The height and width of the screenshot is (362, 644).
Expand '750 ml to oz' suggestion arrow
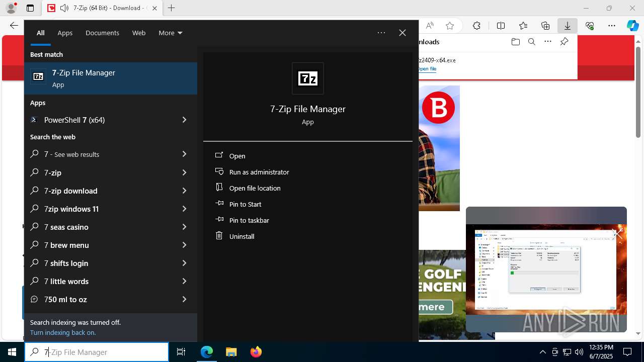point(184,299)
